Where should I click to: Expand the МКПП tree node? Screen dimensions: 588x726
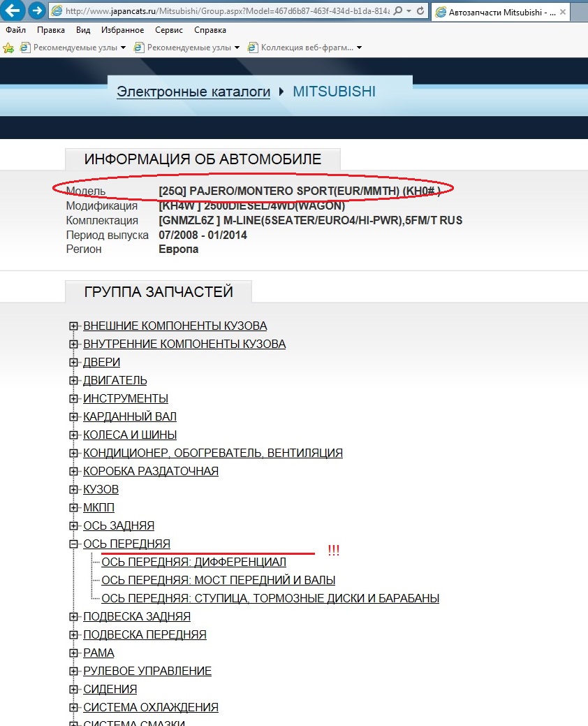[73, 508]
